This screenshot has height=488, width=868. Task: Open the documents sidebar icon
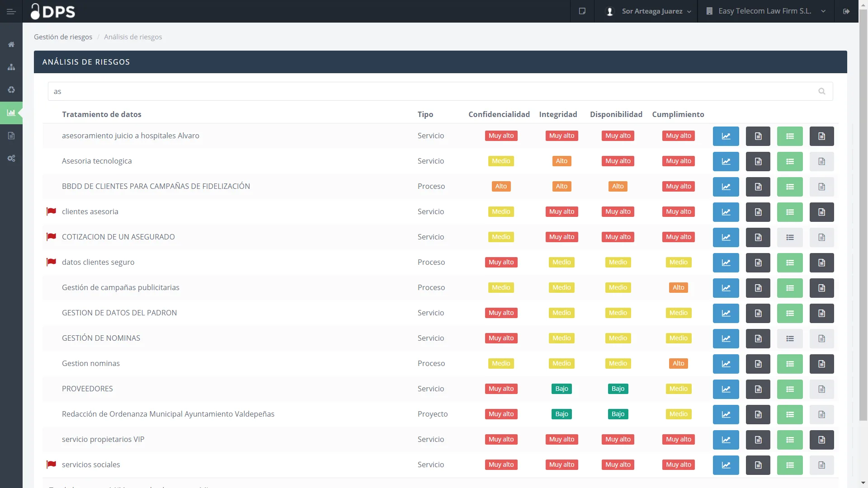pyautogui.click(x=11, y=136)
